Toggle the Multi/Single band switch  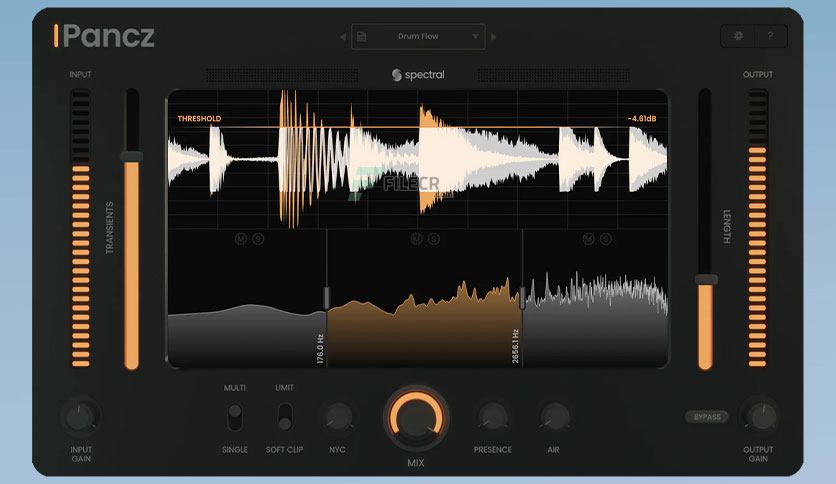tap(235, 417)
